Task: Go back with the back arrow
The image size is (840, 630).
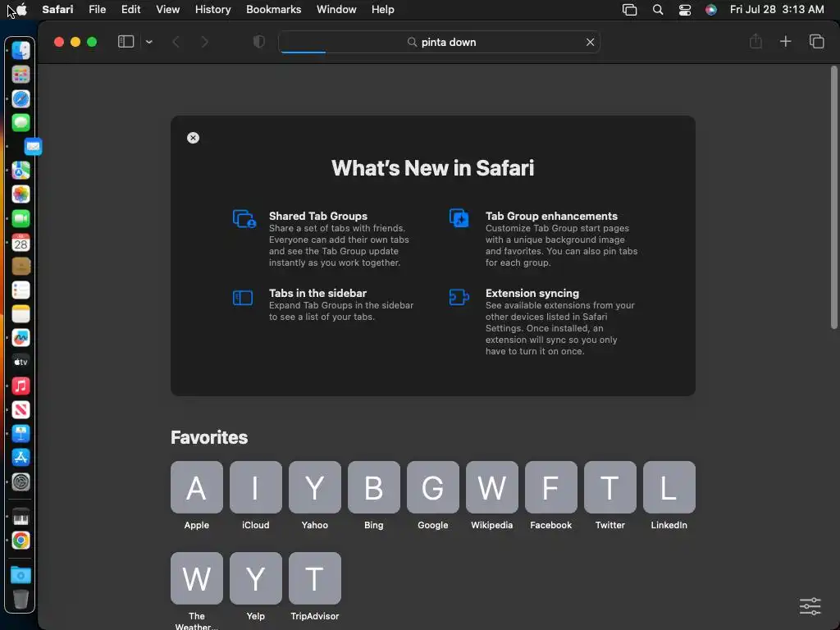Action: (176, 42)
